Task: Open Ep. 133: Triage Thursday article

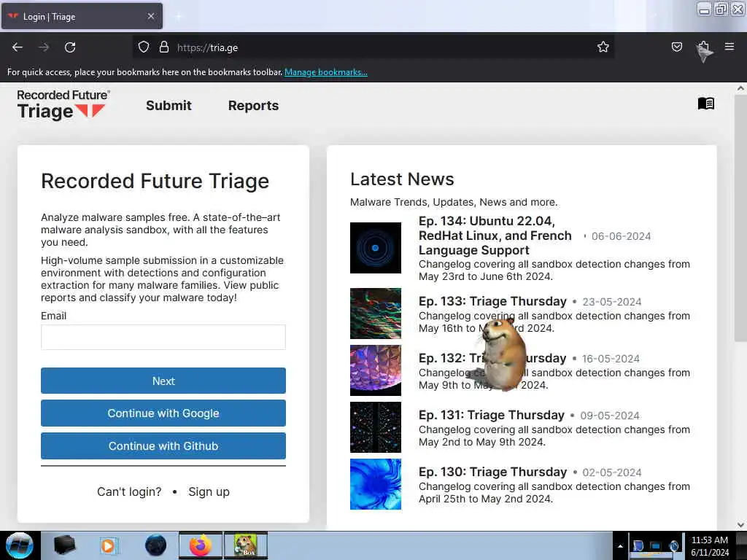Action: (x=492, y=301)
